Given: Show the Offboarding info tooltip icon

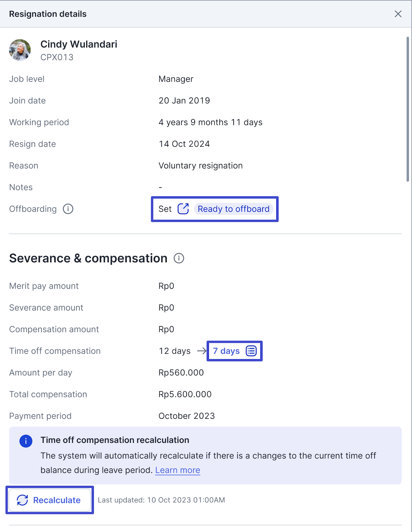Looking at the screenshot, I should tap(68, 209).
